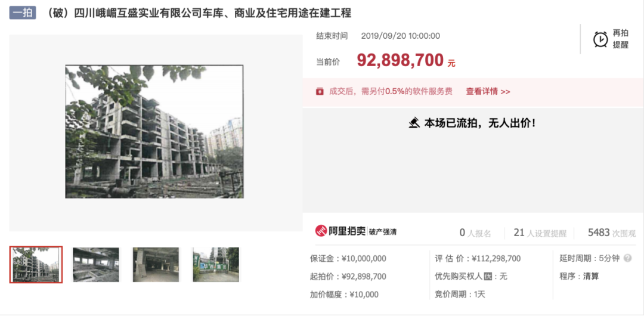Click the gavel icon next to 本场已流拍

[414, 123]
